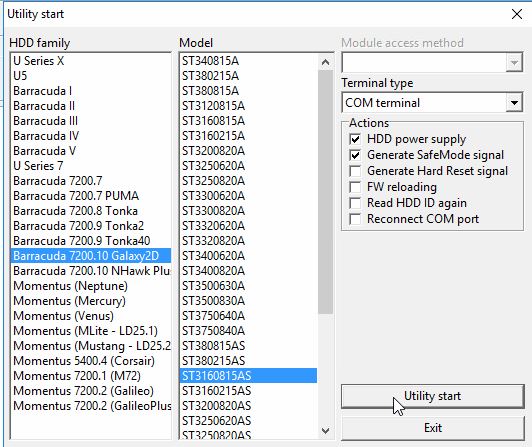Check Generate Hard Reset signal option
Image resolution: width=532 pixels, height=447 pixels.
355,171
